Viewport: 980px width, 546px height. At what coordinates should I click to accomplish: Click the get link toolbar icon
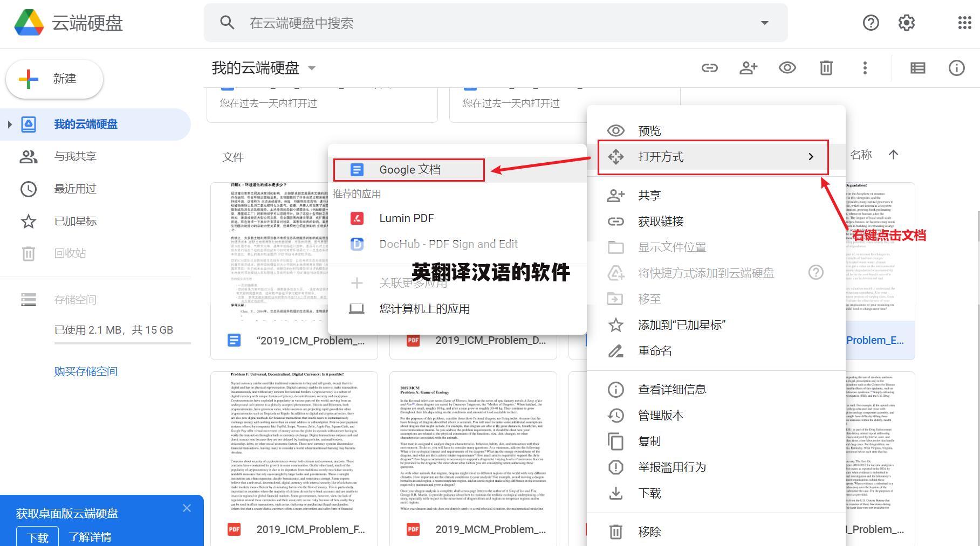tap(710, 68)
